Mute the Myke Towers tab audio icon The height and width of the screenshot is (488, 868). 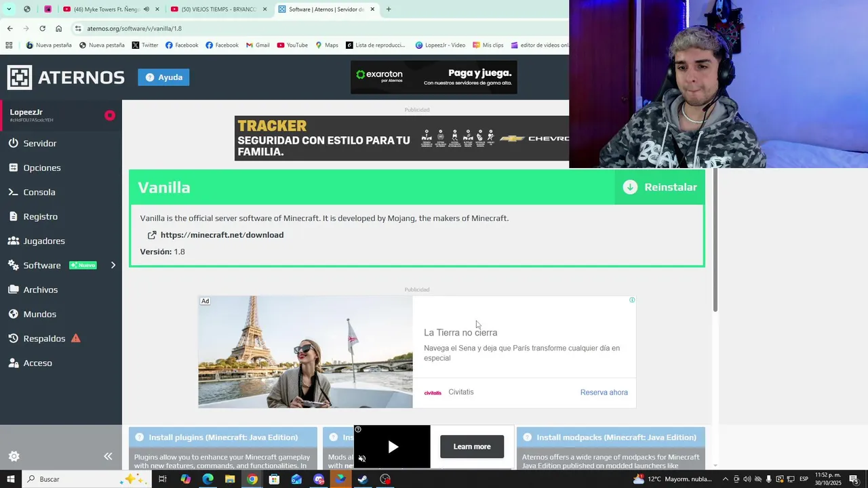point(146,9)
